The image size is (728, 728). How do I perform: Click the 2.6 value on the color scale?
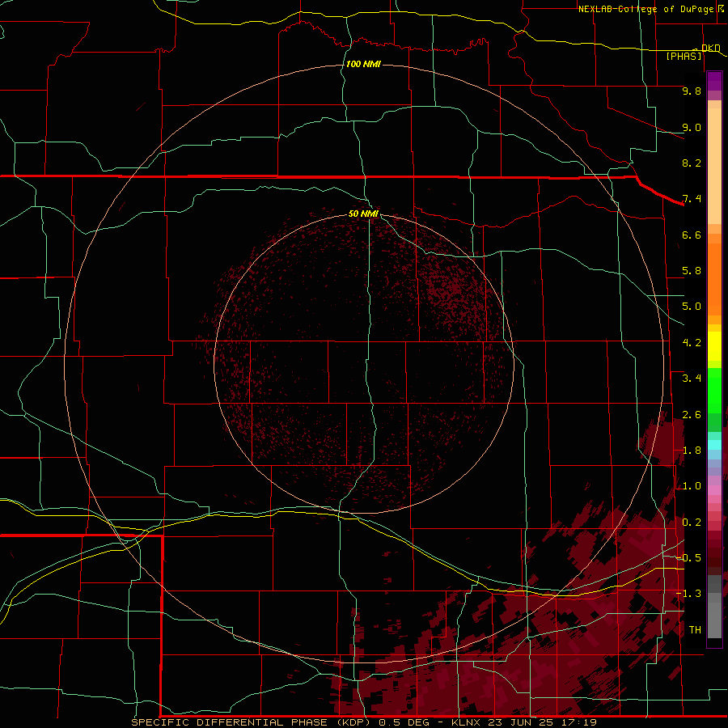click(x=692, y=415)
